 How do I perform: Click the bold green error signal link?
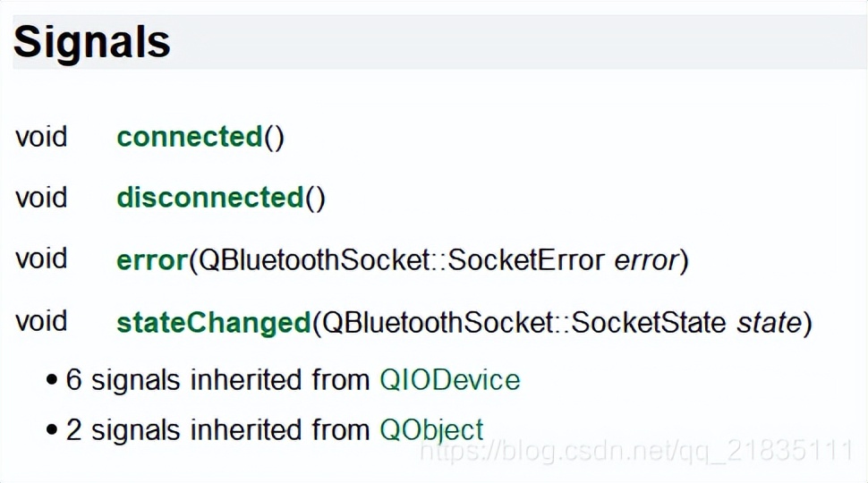coord(151,260)
